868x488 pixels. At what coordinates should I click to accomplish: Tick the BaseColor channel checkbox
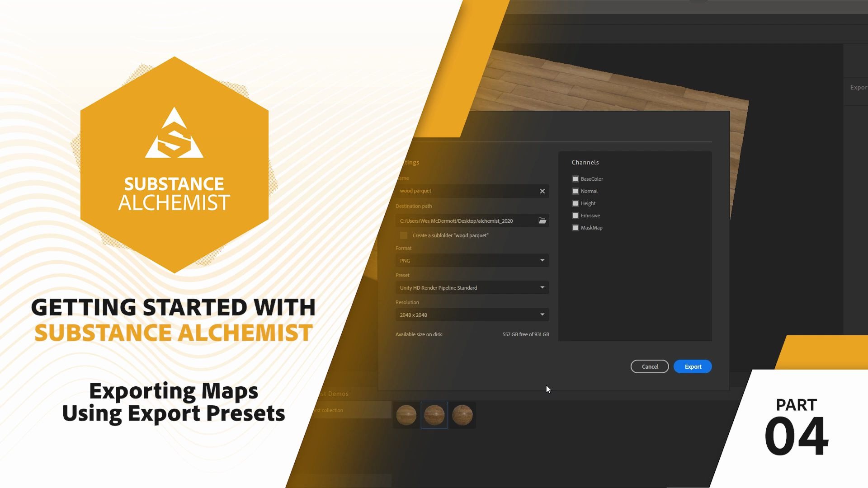(575, 179)
